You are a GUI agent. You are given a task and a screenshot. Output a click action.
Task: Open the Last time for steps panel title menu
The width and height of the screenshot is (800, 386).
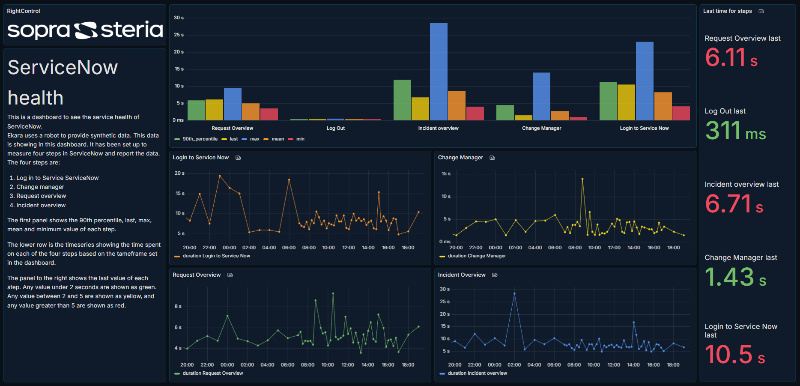click(x=727, y=10)
